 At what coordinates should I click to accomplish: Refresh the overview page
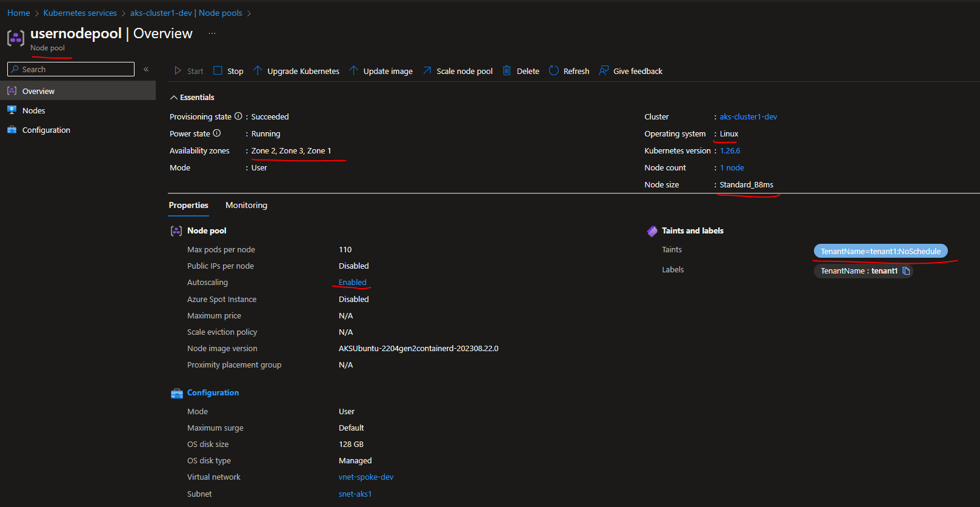(x=569, y=71)
